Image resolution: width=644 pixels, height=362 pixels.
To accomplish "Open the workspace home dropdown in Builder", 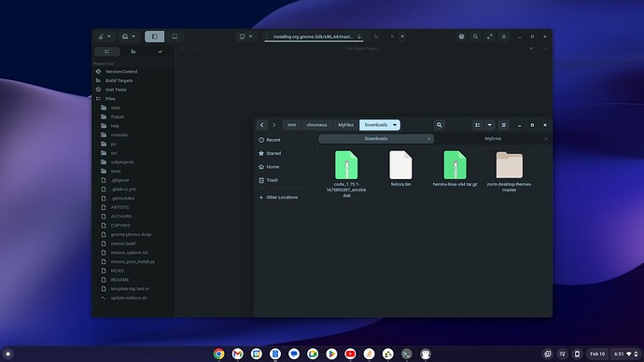I will tap(129, 36).
